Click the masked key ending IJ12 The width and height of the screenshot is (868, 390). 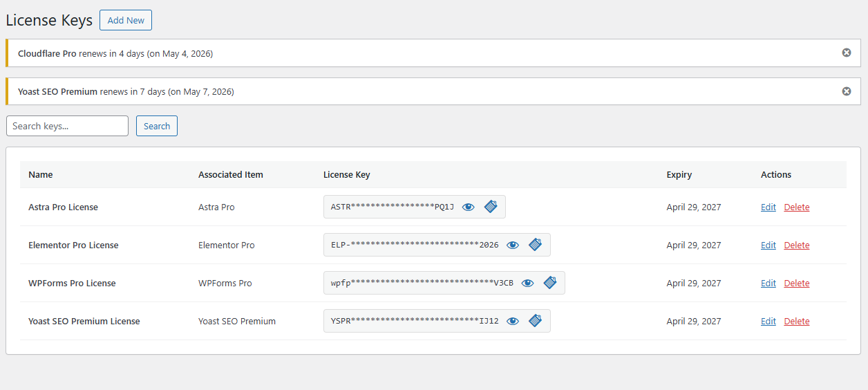pos(415,321)
